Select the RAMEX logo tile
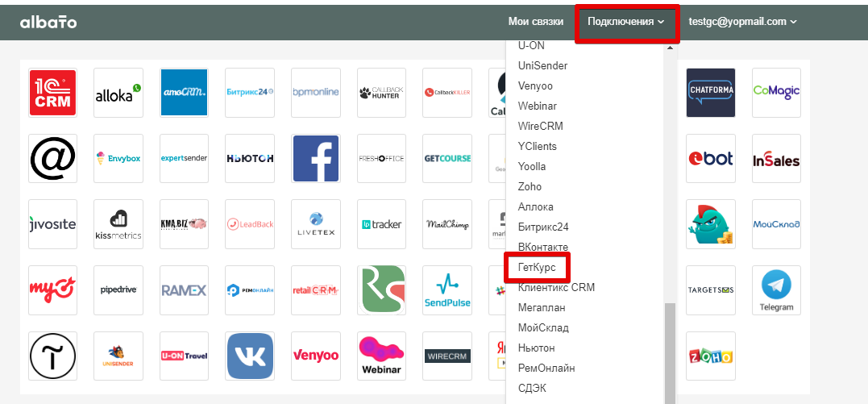The height and width of the screenshot is (404, 868). [185, 290]
